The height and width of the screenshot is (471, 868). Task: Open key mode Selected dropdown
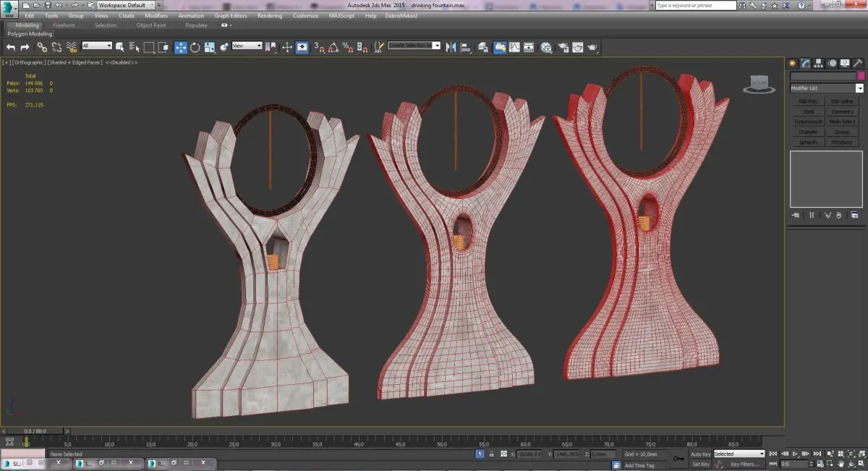pyautogui.click(x=739, y=454)
